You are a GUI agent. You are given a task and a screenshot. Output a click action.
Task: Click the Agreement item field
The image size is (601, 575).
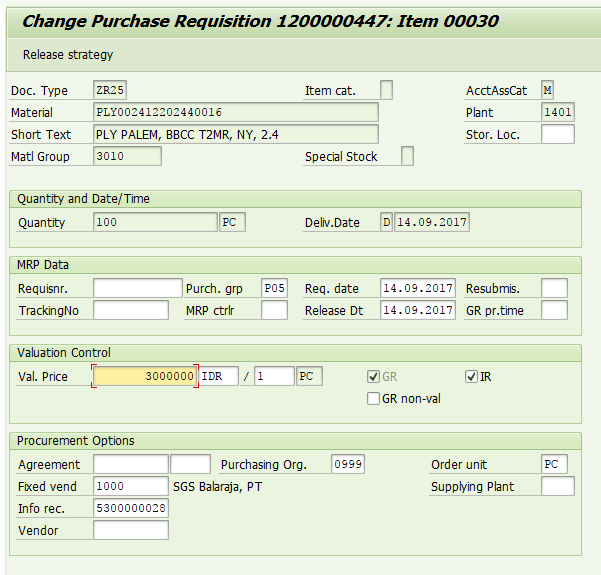coord(190,464)
